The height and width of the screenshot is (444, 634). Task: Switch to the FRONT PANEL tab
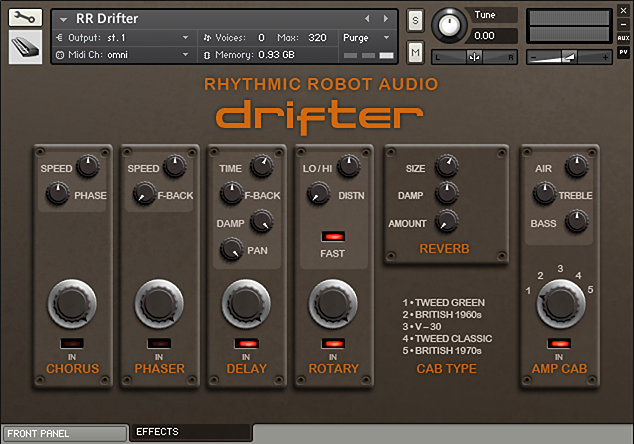click(65, 433)
